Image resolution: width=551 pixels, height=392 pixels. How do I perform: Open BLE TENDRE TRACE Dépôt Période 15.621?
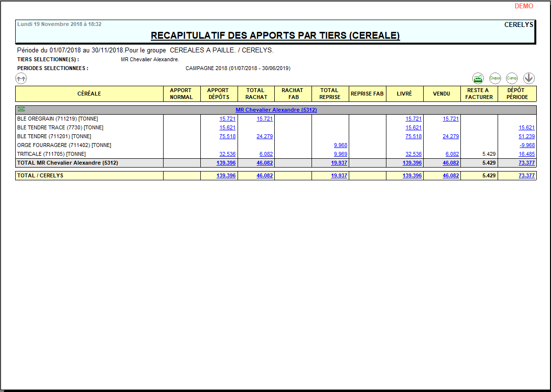tap(527, 128)
